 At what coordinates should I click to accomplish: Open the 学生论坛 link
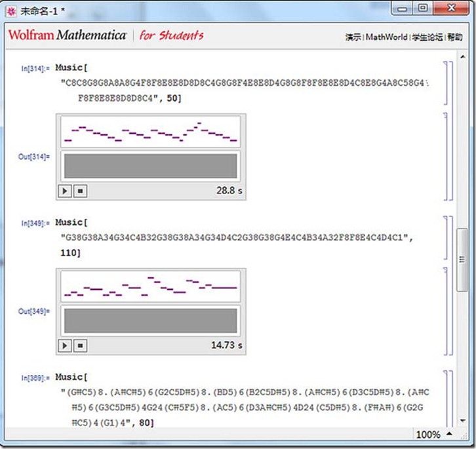[427, 37]
